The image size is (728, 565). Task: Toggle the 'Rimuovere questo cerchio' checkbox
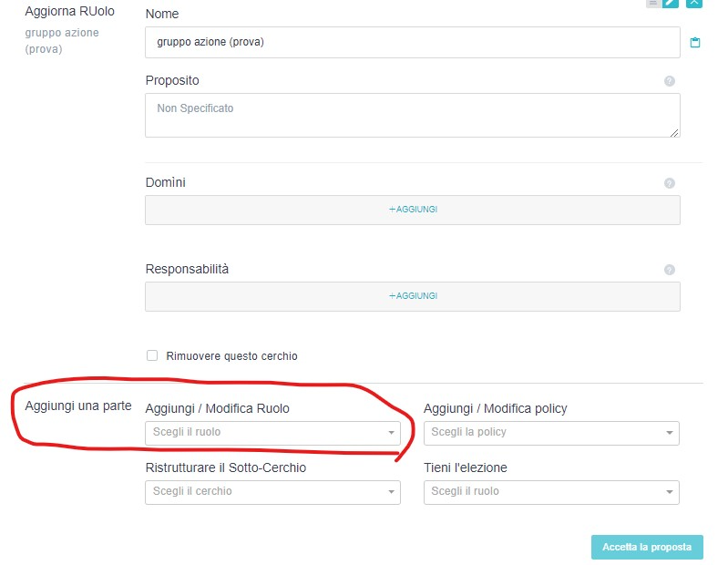point(152,356)
